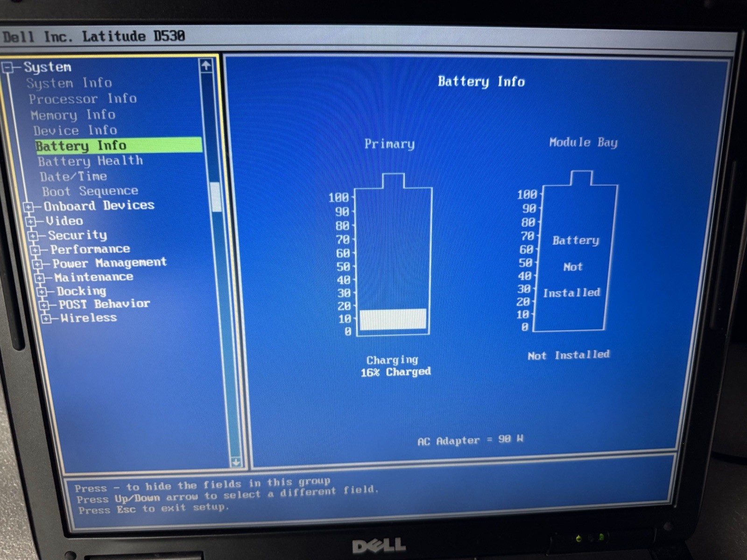
Task: Expand the POST Behavior group
Action: [44, 305]
